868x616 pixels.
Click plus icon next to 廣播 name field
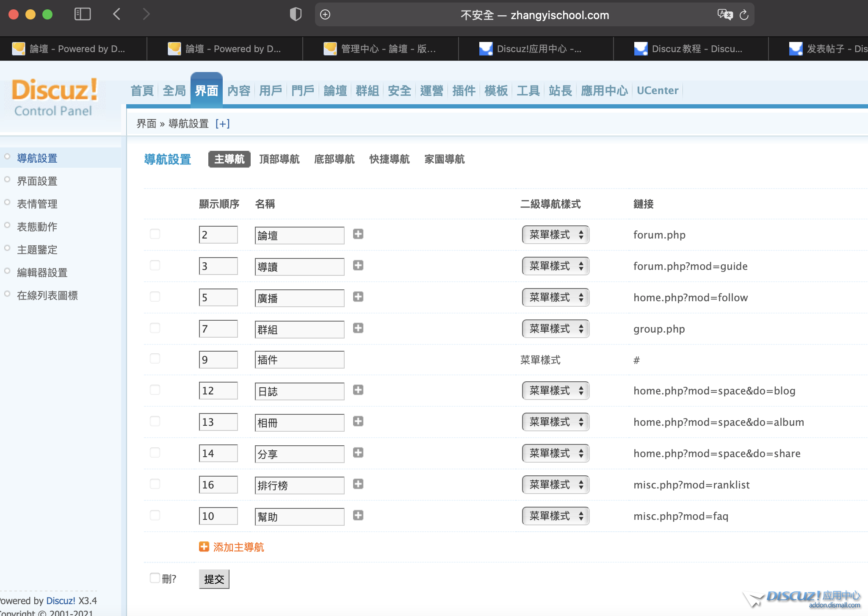358,297
